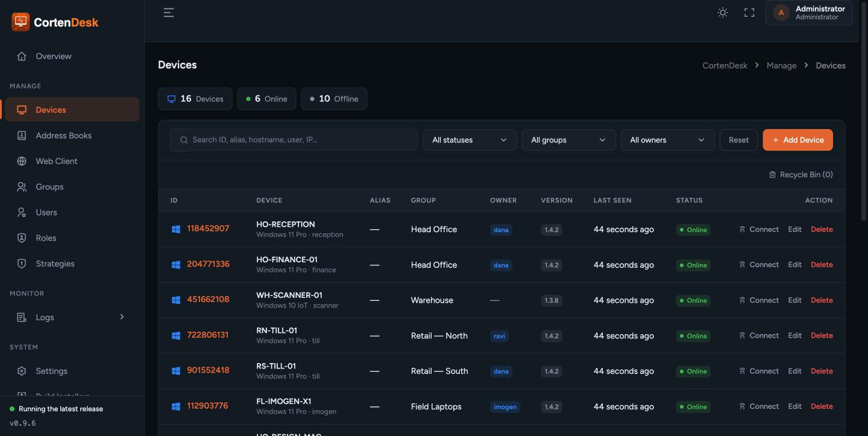The height and width of the screenshot is (436, 868).
Task: Open Address Books page
Action: [x=72, y=136]
